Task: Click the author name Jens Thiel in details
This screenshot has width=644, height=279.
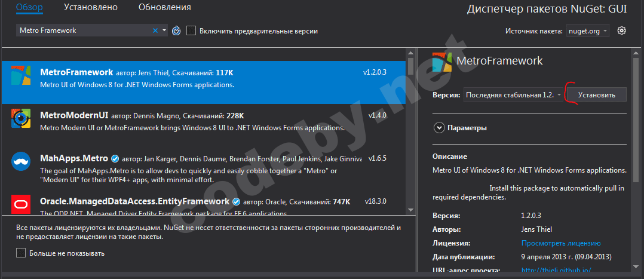Action: (x=536, y=229)
